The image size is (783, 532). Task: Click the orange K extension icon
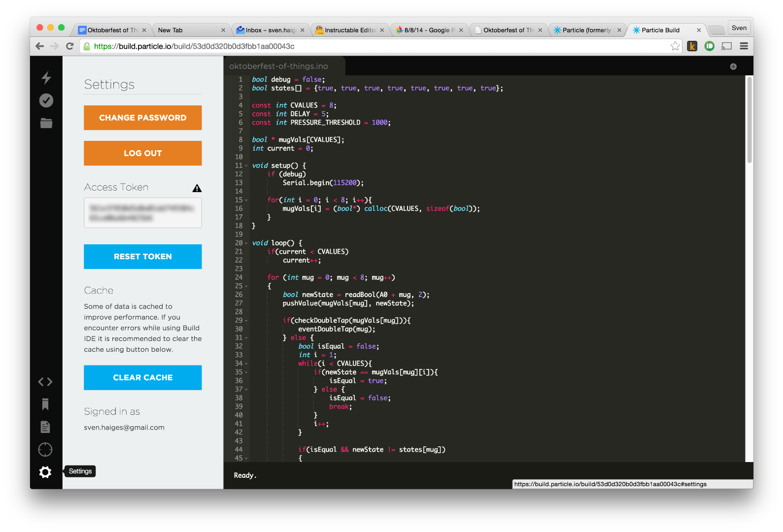692,46
